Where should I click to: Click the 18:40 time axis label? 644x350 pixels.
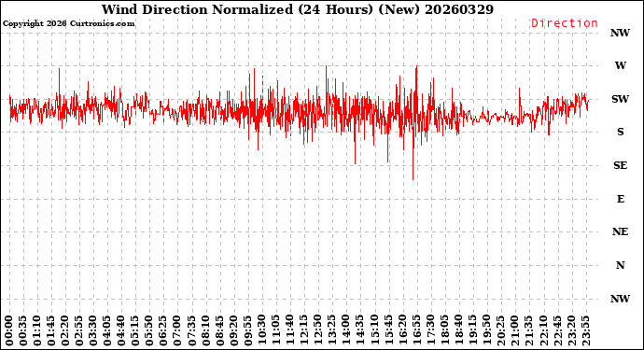coord(459,330)
